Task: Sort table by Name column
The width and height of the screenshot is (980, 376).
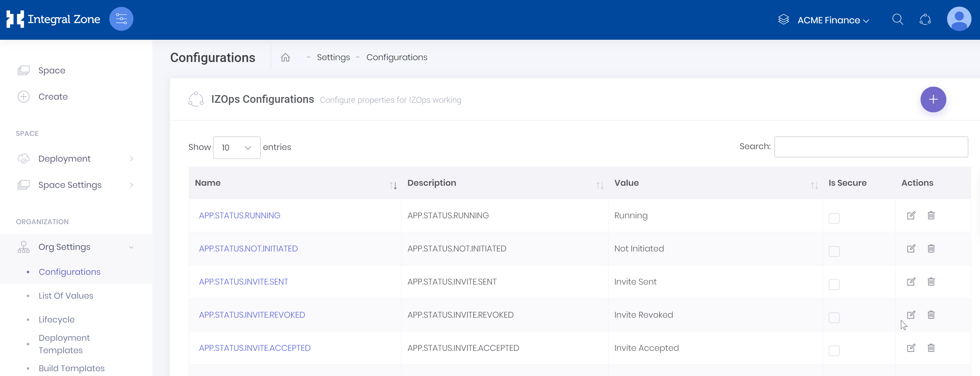Action: pos(295,183)
